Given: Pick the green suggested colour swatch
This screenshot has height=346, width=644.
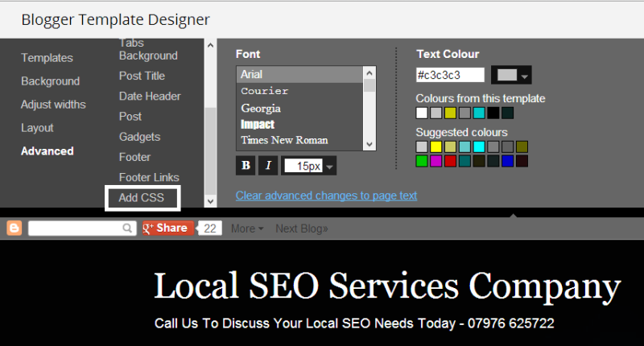Looking at the screenshot, I should point(422,161).
